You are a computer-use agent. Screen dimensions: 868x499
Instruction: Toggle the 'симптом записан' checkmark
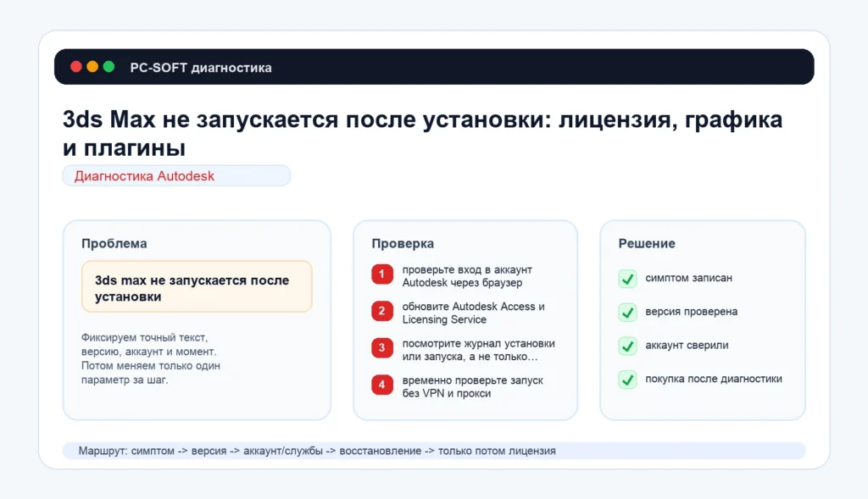pyautogui.click(x=627, y=278)
